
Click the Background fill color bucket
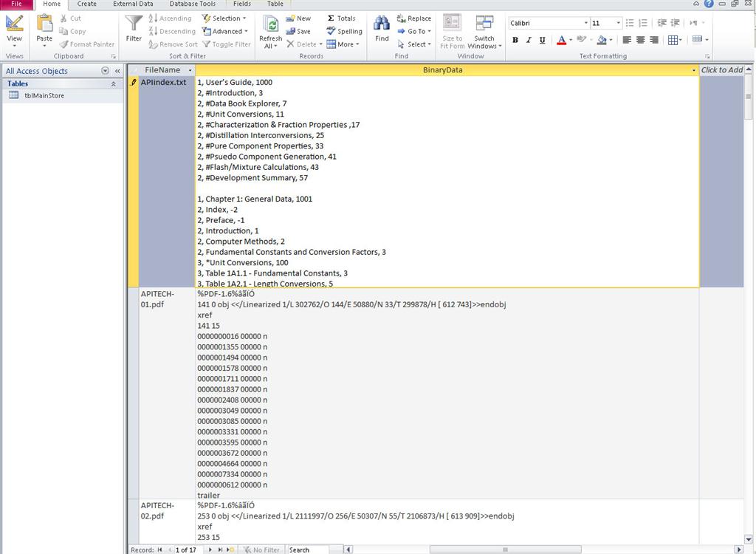(602, 40)
